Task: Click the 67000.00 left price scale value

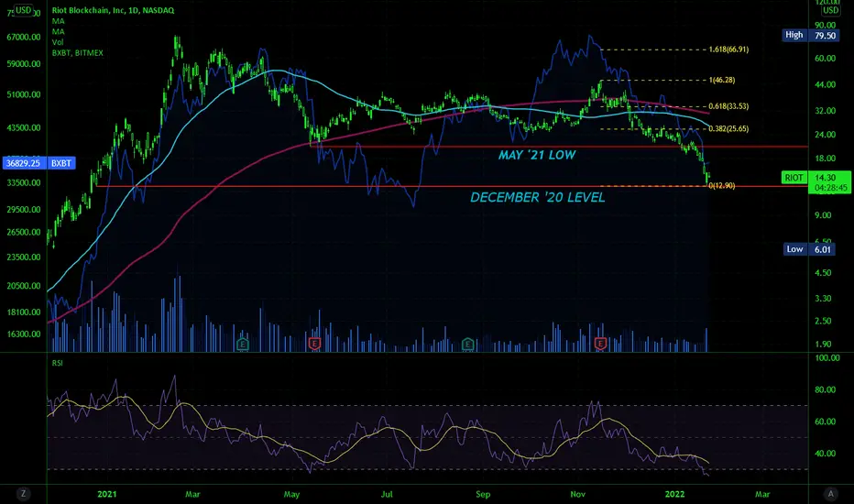Action: tap(24, 37)
